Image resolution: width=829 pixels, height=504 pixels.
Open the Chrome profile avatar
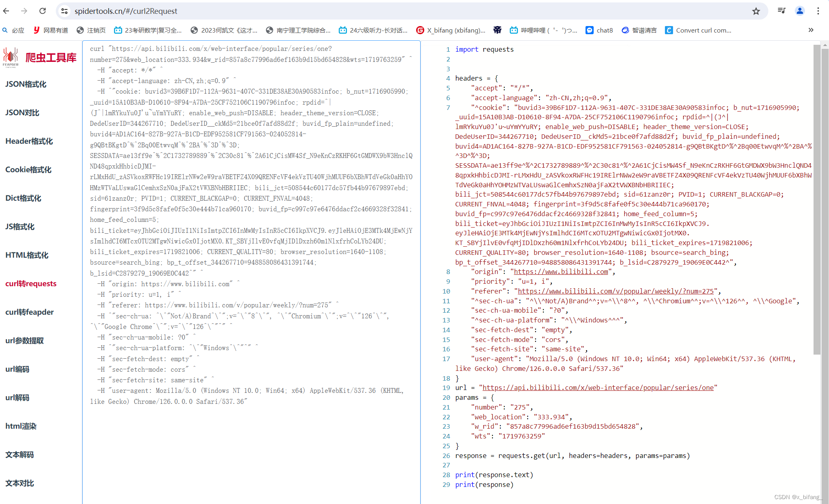tap(800, 11)
